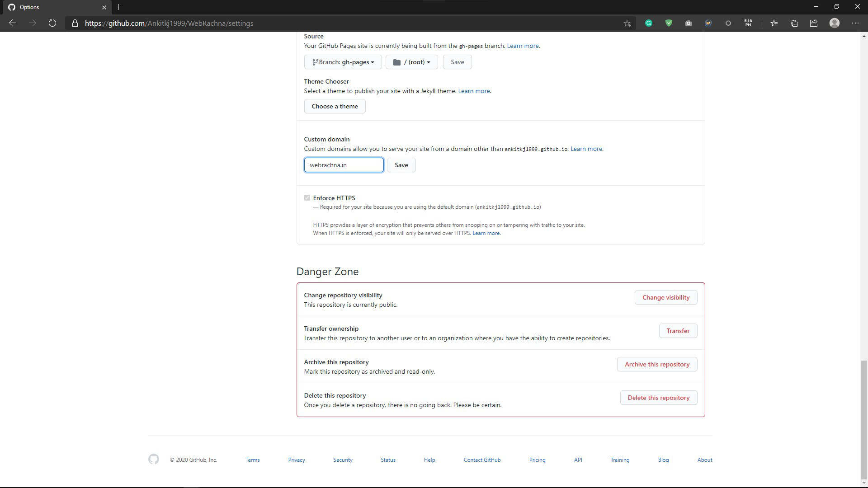Open the green shield adblocker extension

669,23
